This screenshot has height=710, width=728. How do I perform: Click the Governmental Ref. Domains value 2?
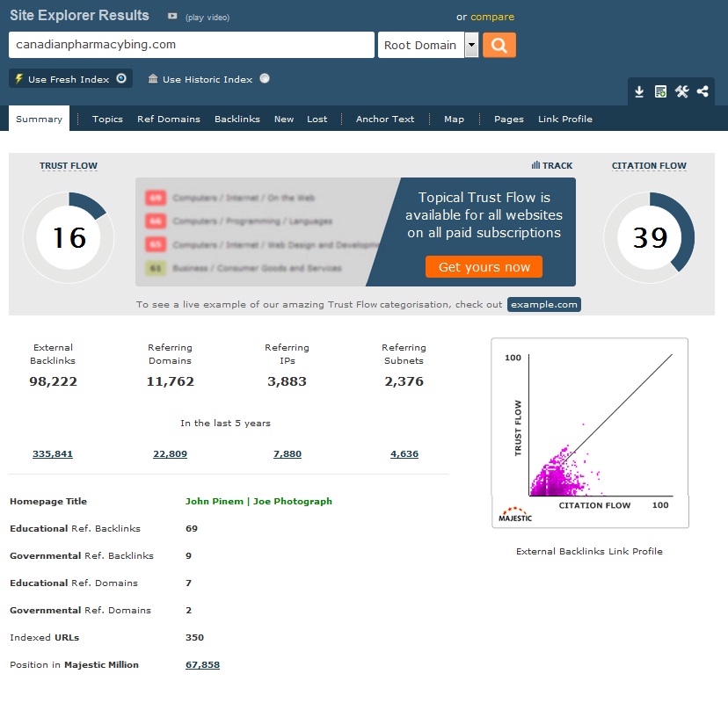coord(188,610)
